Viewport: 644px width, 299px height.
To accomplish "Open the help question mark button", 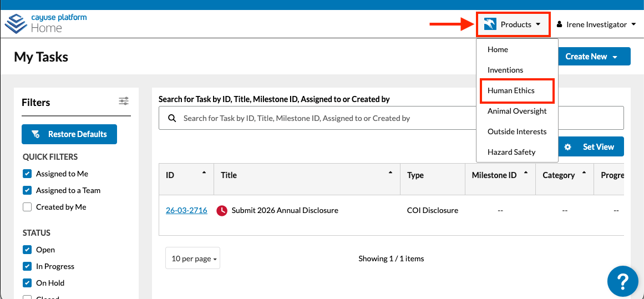I will (x=622, y=281).
